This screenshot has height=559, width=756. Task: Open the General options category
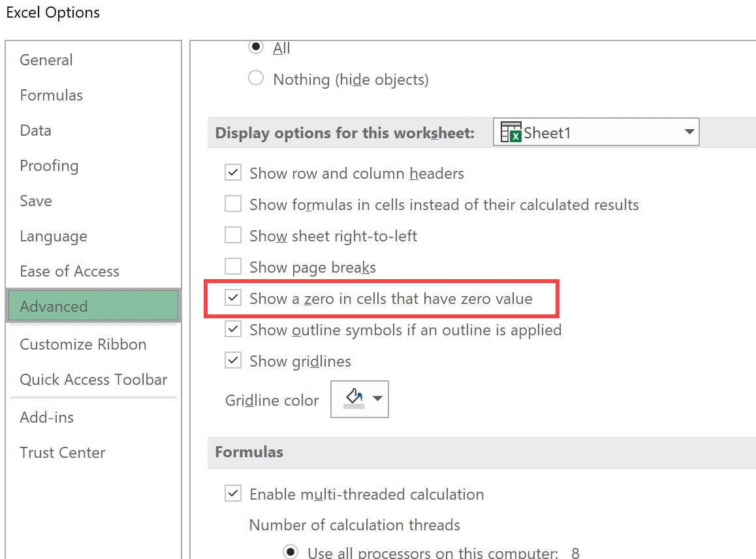point(46,60)
